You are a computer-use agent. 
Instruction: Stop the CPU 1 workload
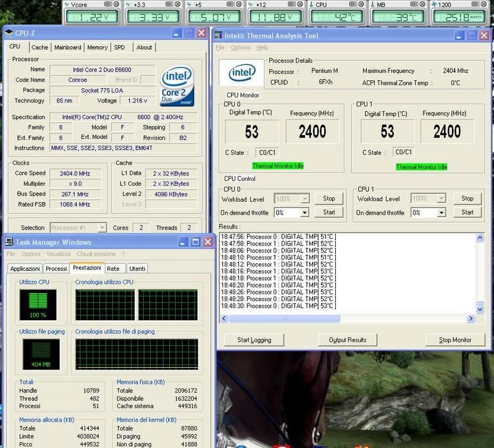point(467,198)
